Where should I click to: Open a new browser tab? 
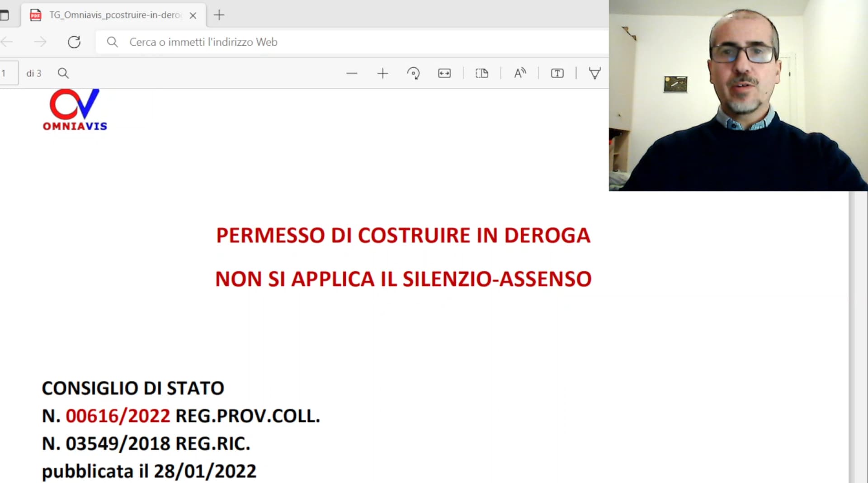coord(219,15)
